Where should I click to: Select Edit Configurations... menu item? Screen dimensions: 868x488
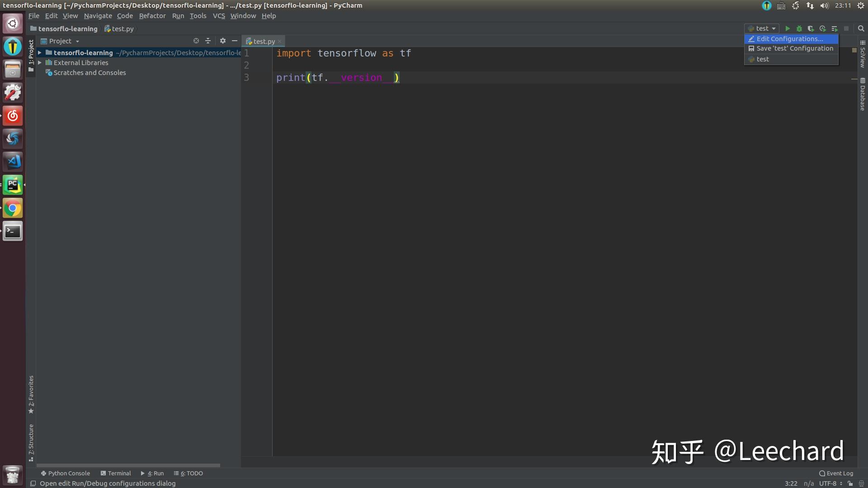tap(791, 39)
